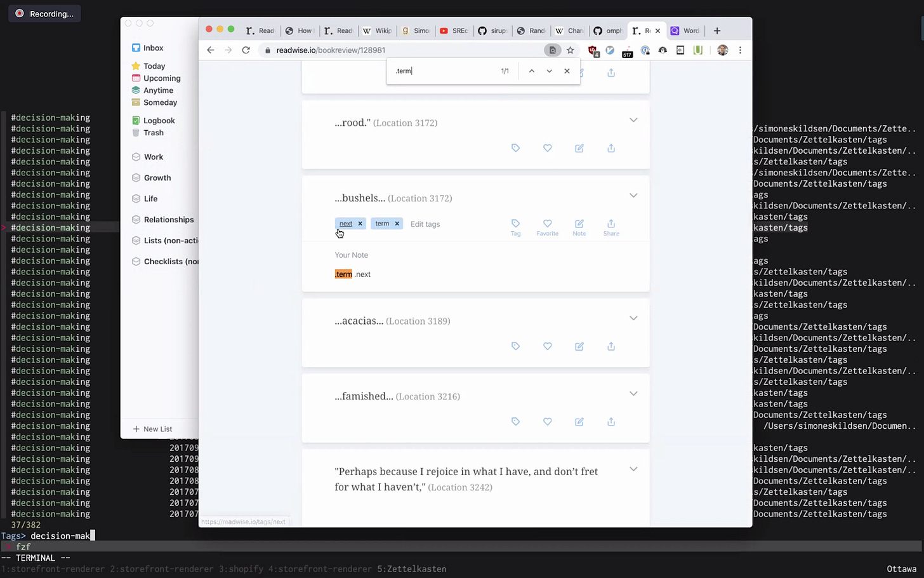Screen dimensions: 924x578
Task: Expand the '...famished...' highlight card
Action: [633, 394]
